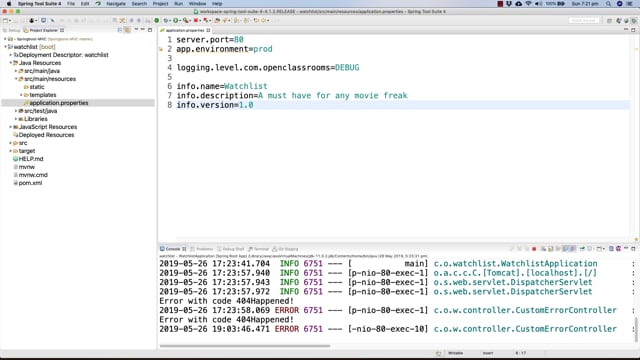Maximize the Project Explorer panel
The image size is (640, 360).
150,30
